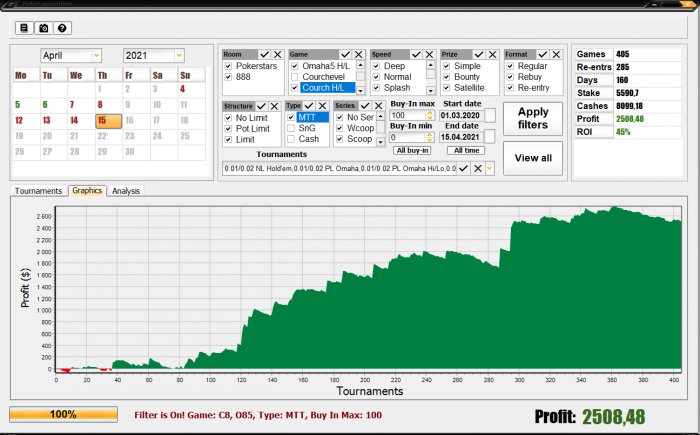
Task: Clear all prizes with Prize X icon
Action: (492, 54)
